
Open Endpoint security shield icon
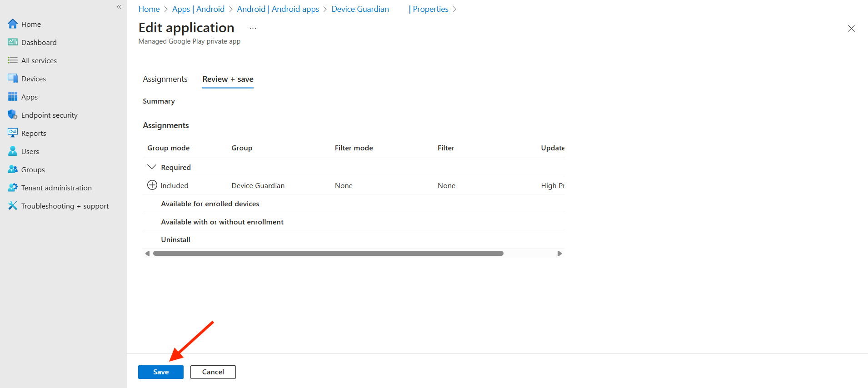click(x=13, y=115)
